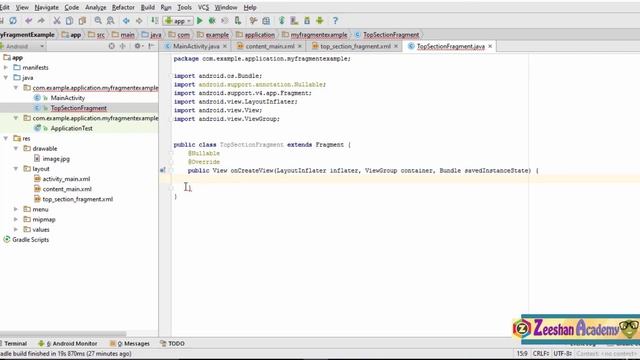640x360 pixels.
Task: Start debugging with the bug icon
Action: click(x=212, y=20)
